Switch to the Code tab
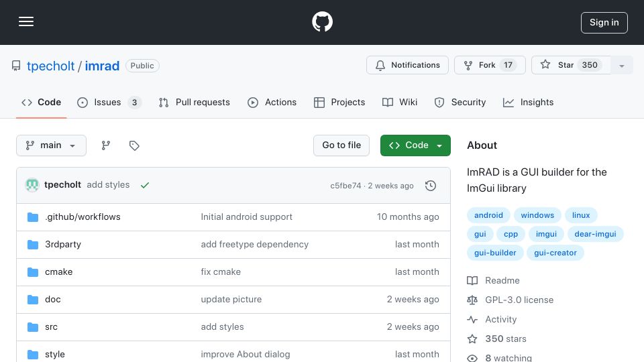644x362 pixels. (x=41, y=102)
